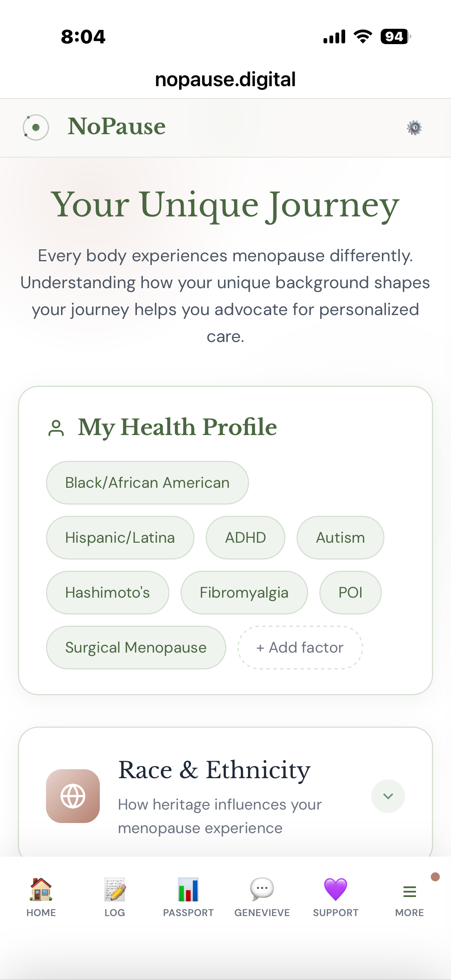This screenshot has width=451, height=980.
Task: Open the More hamburger menu
Action: [409, 891]
